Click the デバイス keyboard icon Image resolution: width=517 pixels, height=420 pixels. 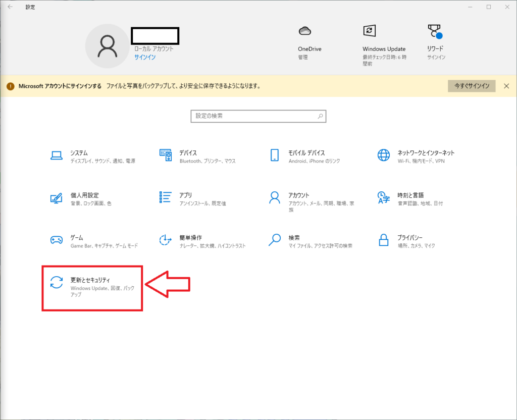[166, 155]
